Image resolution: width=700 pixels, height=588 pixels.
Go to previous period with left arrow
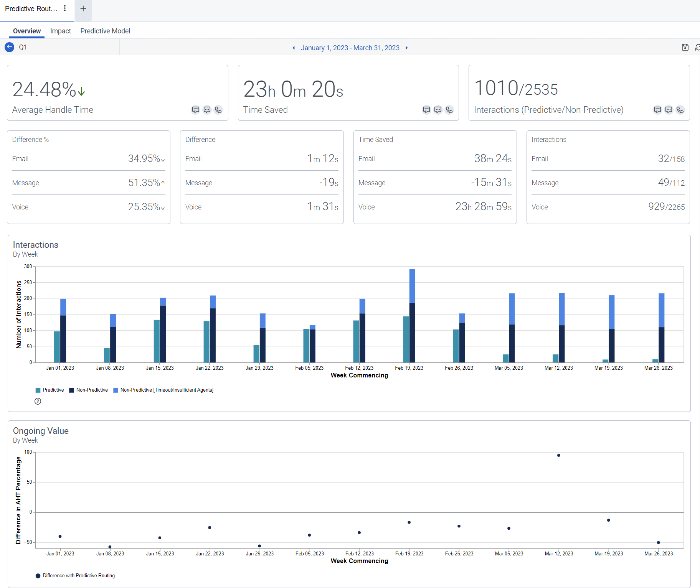pos(294,48)
